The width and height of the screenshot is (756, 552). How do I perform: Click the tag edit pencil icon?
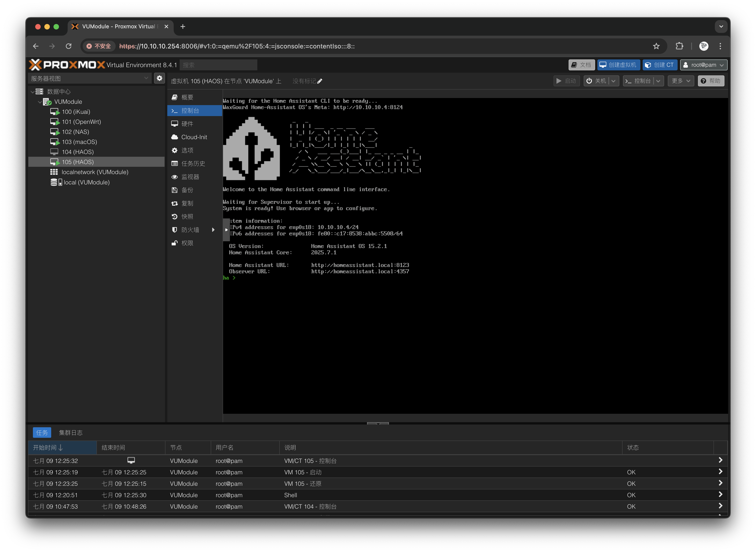(x=319, y=81)
